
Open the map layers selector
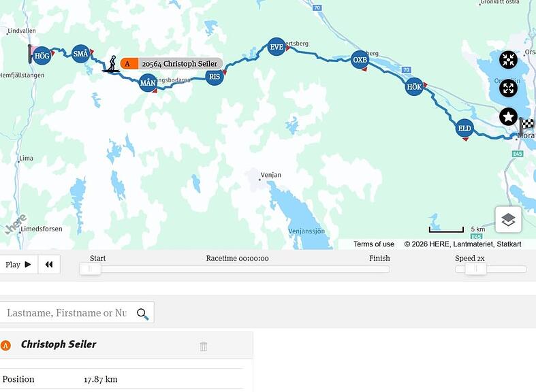508,220
